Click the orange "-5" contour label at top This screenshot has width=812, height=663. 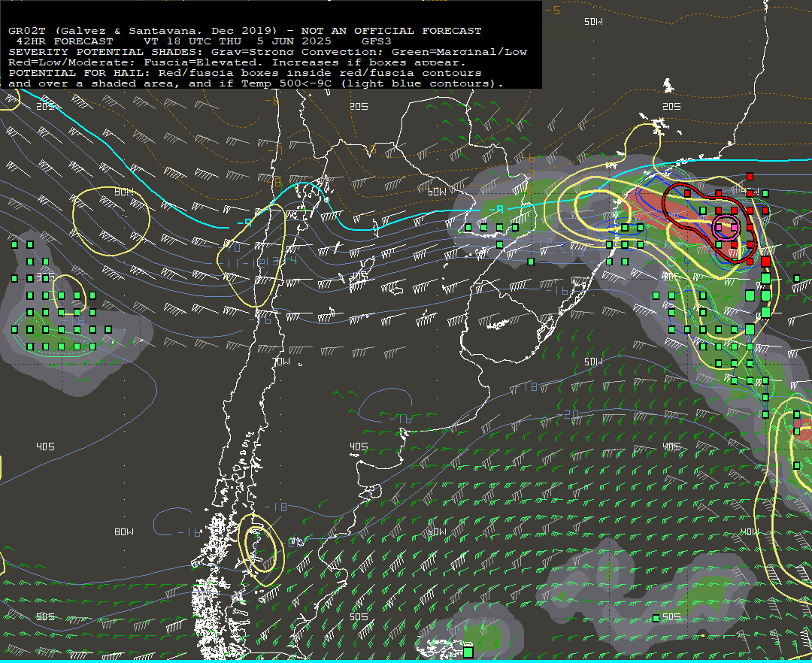point(553,11)
